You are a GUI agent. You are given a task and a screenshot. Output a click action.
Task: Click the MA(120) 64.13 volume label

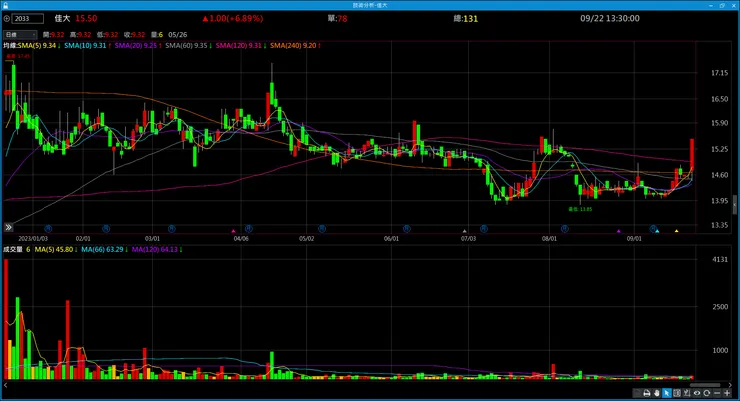[157, 249]
